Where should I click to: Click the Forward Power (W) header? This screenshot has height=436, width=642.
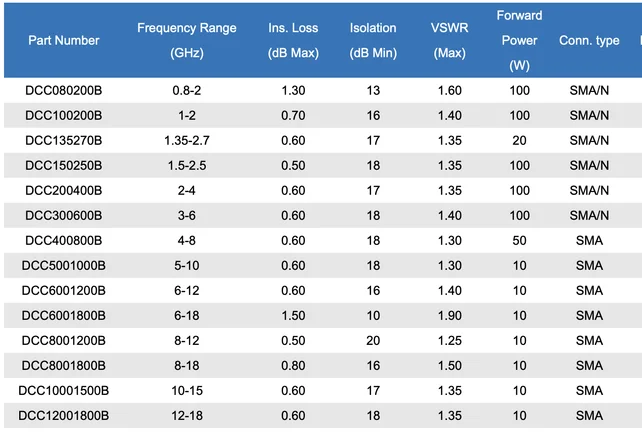coord(519,41)
